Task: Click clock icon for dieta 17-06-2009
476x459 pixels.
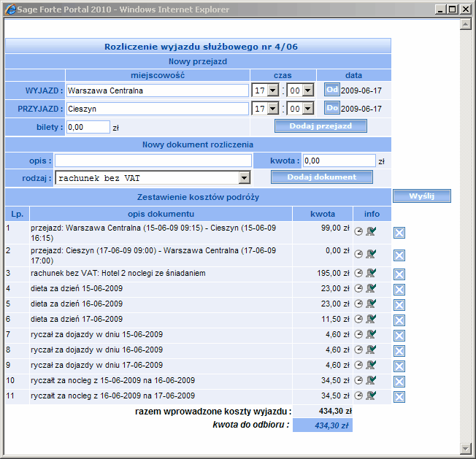Action: (358, 319)
